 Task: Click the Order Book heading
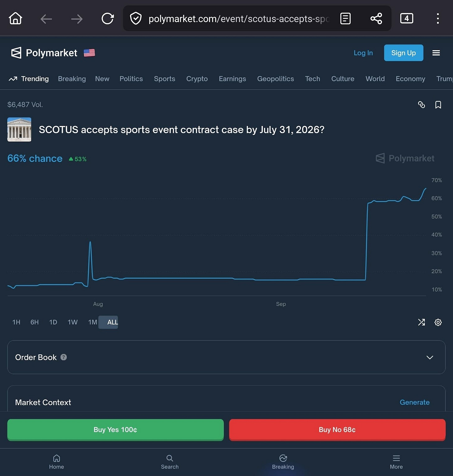[x=36, y=357]
